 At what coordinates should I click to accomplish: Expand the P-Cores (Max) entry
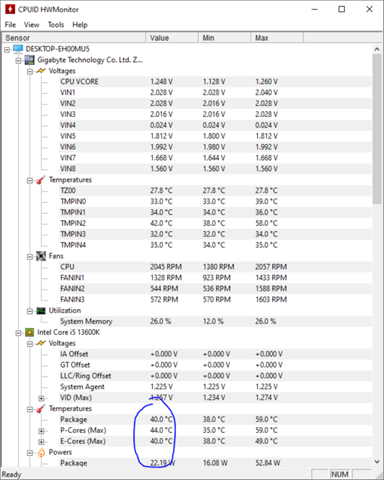[x=41, y=431]
